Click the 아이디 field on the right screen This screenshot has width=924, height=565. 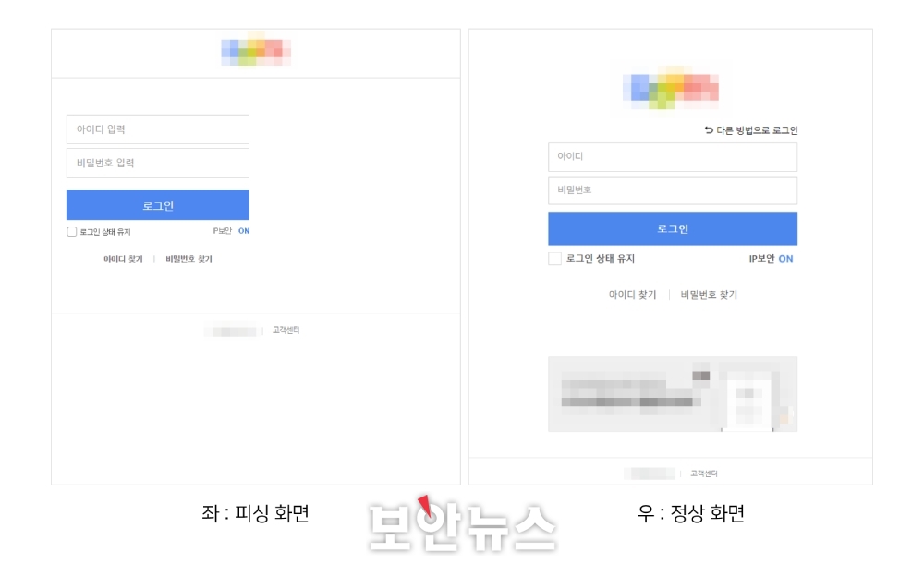click(x=673, y=157)
